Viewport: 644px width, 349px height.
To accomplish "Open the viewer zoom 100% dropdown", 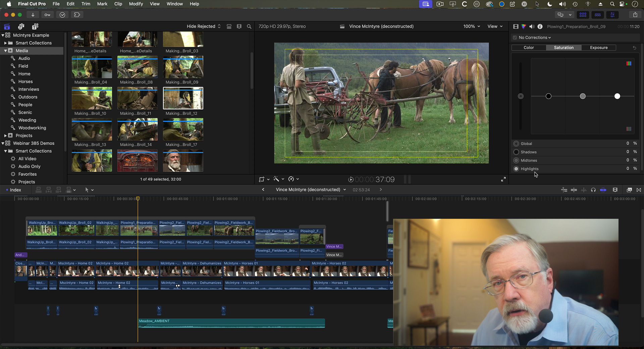I will tap(472, 27).
